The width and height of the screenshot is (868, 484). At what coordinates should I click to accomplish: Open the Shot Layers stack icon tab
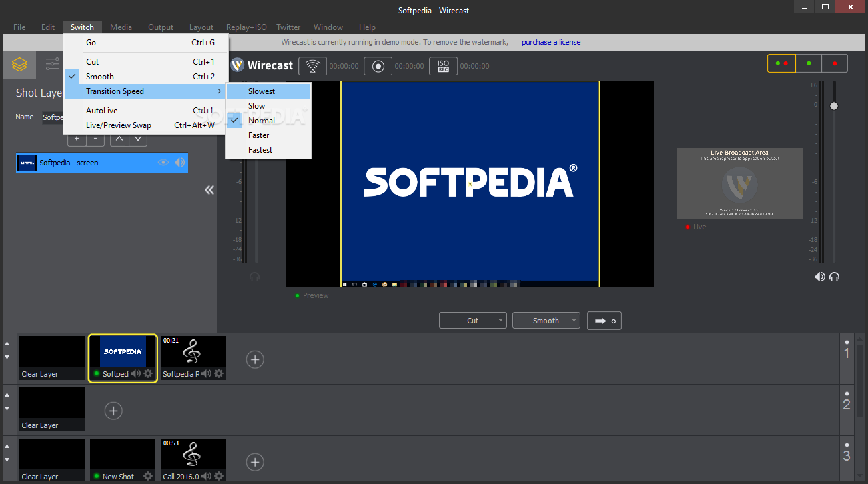tap(19, 65)
